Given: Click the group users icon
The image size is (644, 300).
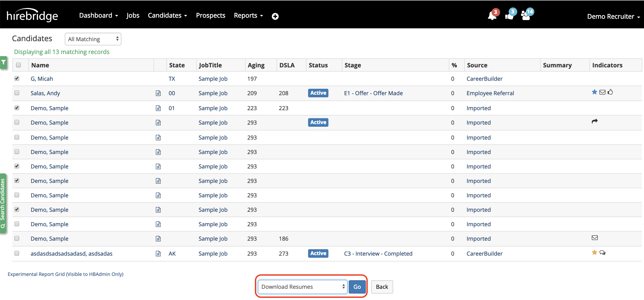Looking at the screenshot, I should point(526,16).
